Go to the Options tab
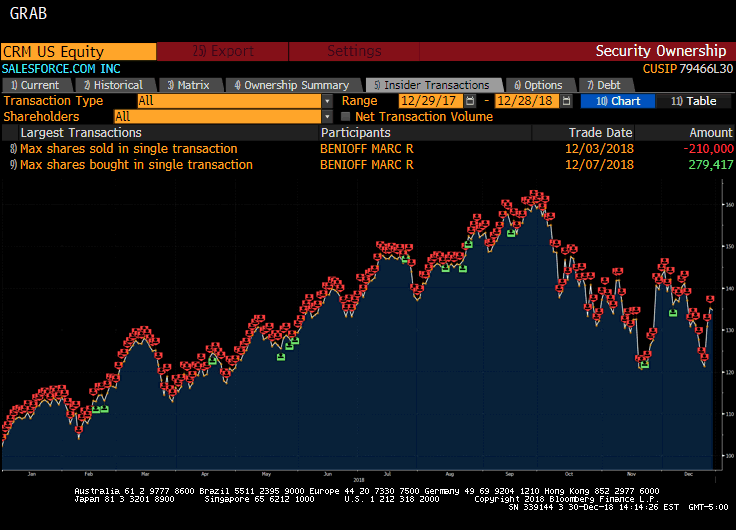The width and height of the screenshot is (736, 530). click(539, 85)
